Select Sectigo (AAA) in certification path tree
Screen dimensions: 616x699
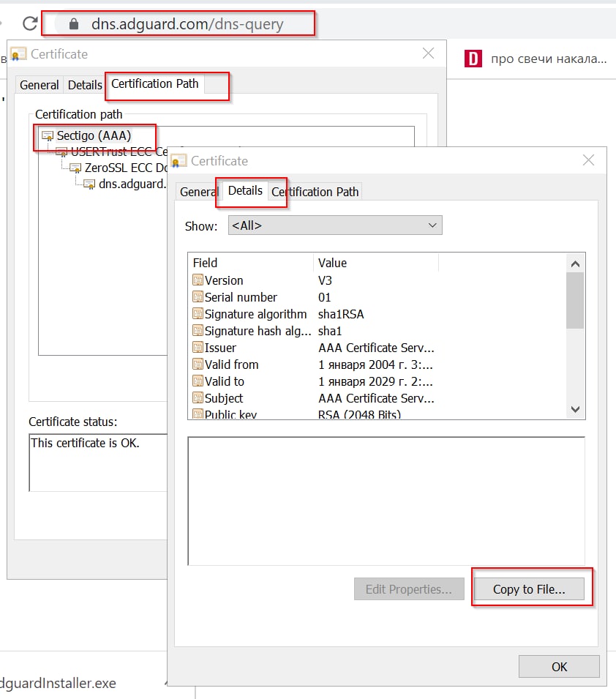[94, 135]
